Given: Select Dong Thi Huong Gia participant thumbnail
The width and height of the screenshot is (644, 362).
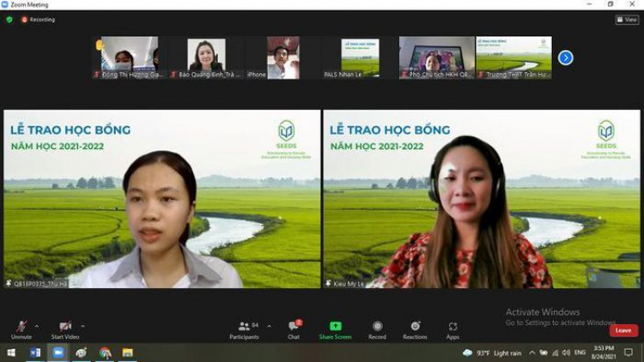Looking at the screenshot, I should 130,57.
